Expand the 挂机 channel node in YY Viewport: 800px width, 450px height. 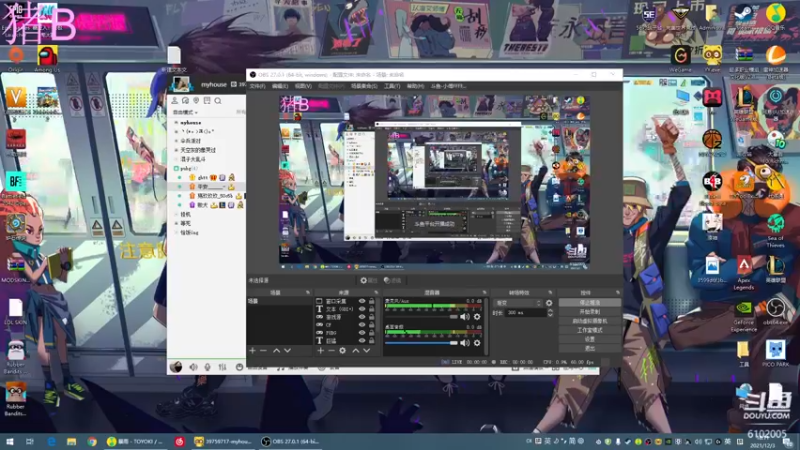click(x=177, y=214)
